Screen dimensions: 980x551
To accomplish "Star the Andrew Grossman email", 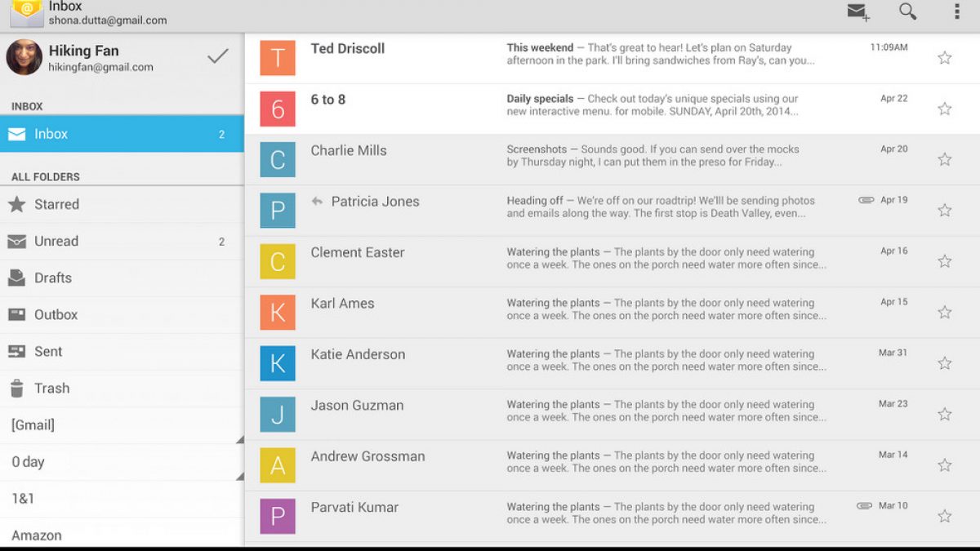I will 945,465.
